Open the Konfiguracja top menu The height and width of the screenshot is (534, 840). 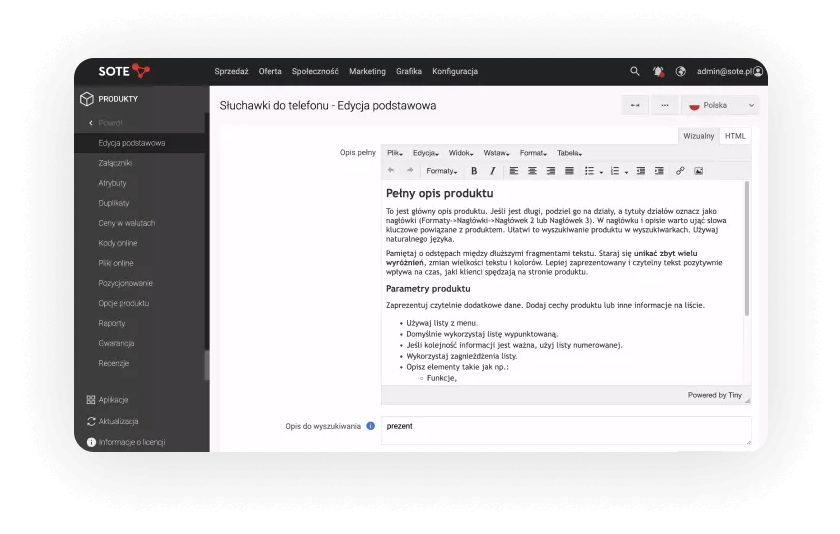tap(455, 72)
